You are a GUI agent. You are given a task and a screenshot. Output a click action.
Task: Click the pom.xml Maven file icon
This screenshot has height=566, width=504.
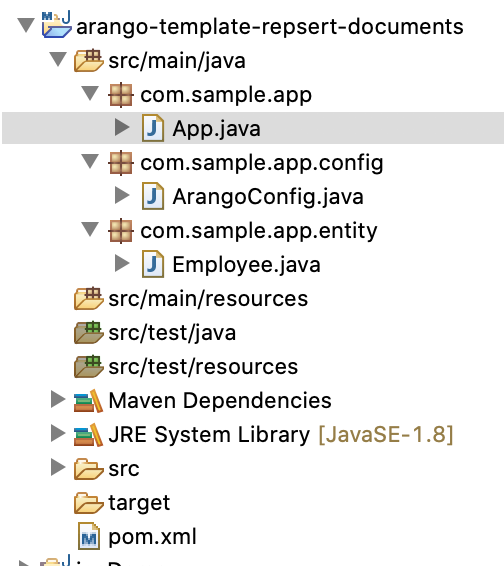(89, 536)
